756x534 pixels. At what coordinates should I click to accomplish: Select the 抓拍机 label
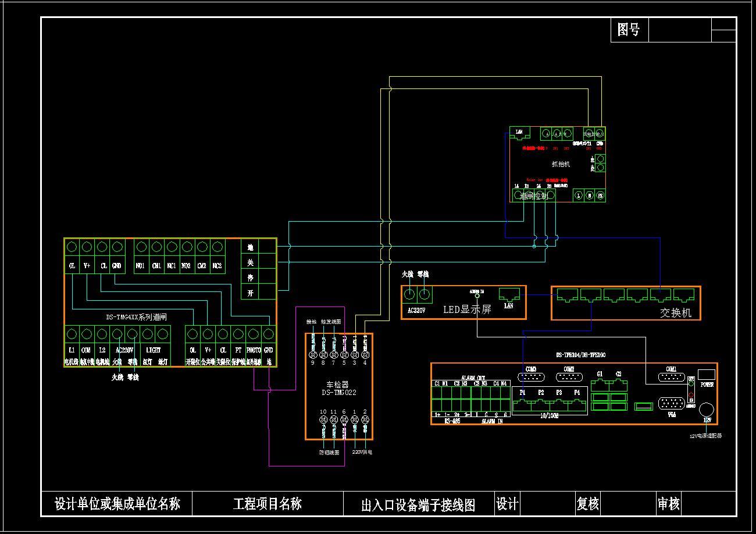click(561, 165)
